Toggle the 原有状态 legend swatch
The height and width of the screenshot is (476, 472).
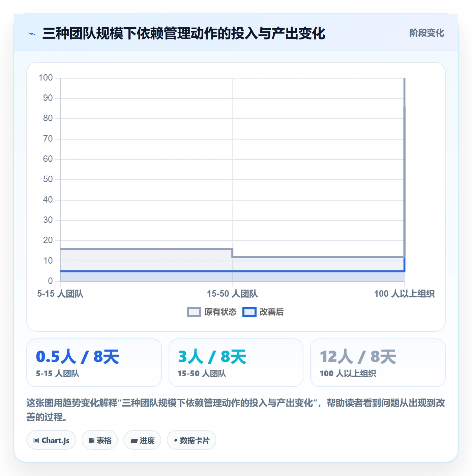194,312
